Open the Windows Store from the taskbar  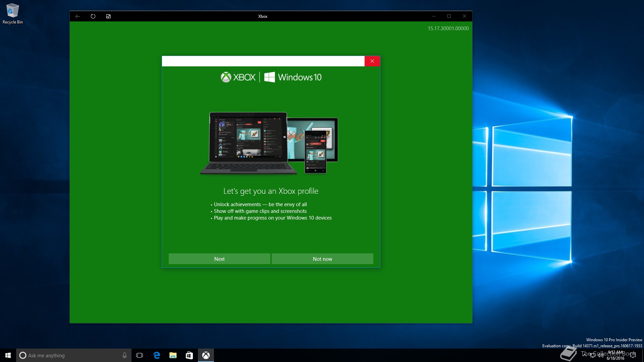(189, 355)
